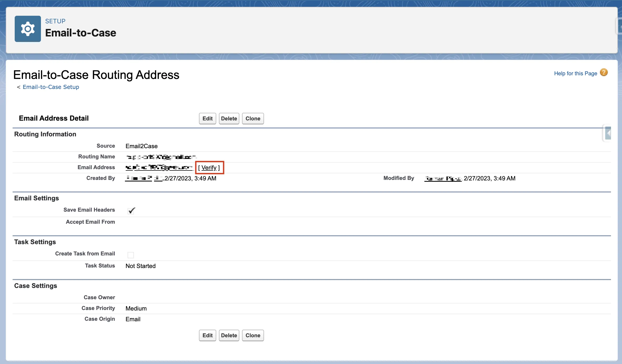Click the Setup gear icon
Image resolution: width=622 pixels, height=364 pixels.
coord(28,29)
